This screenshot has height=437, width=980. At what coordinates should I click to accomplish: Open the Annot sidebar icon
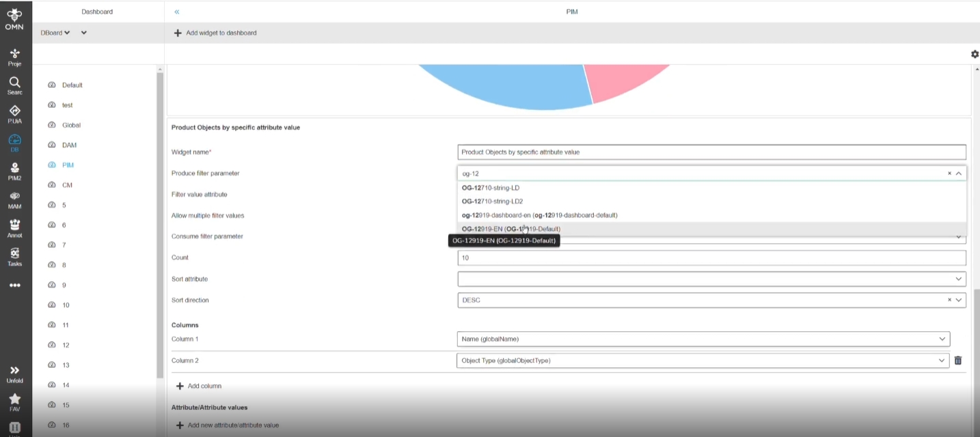[x=14, y=225]
